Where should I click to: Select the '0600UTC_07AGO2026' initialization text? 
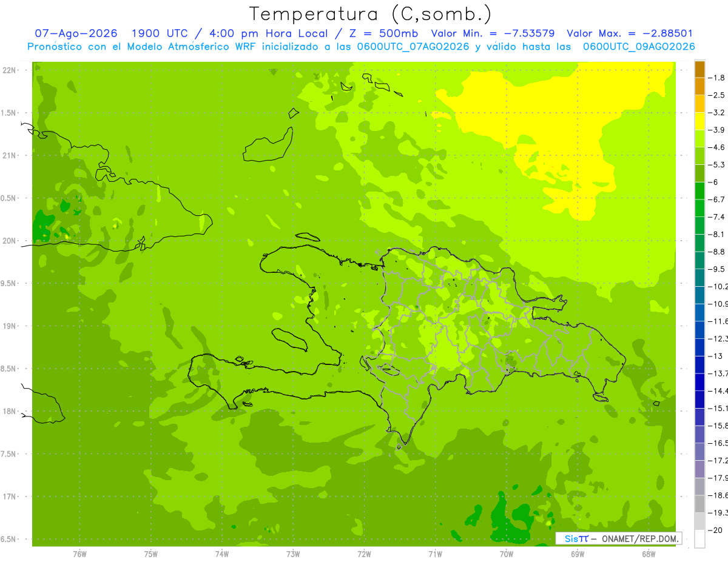pyautogui.click(x=414, y=47)
